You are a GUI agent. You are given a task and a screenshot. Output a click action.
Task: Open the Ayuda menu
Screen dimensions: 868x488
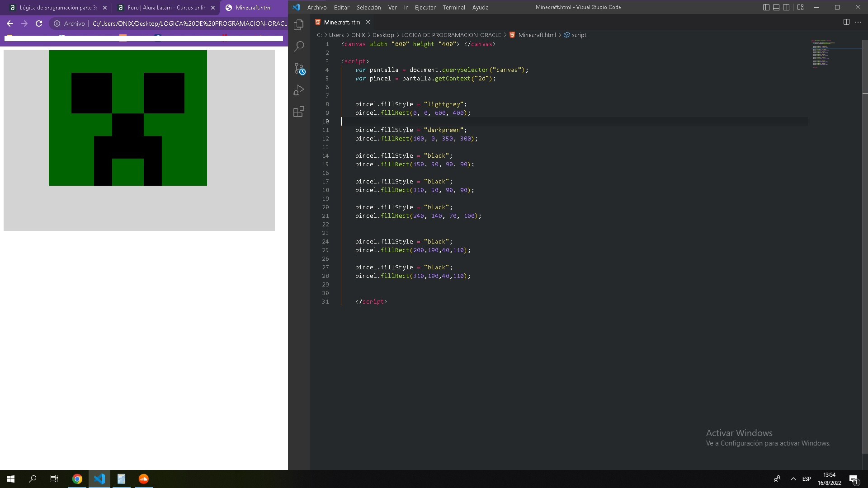coord(480,7)
